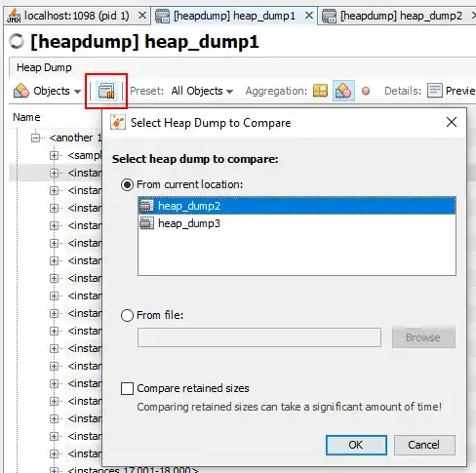
Task: Close the heap_dump1 tab
Action: [309, 16]
